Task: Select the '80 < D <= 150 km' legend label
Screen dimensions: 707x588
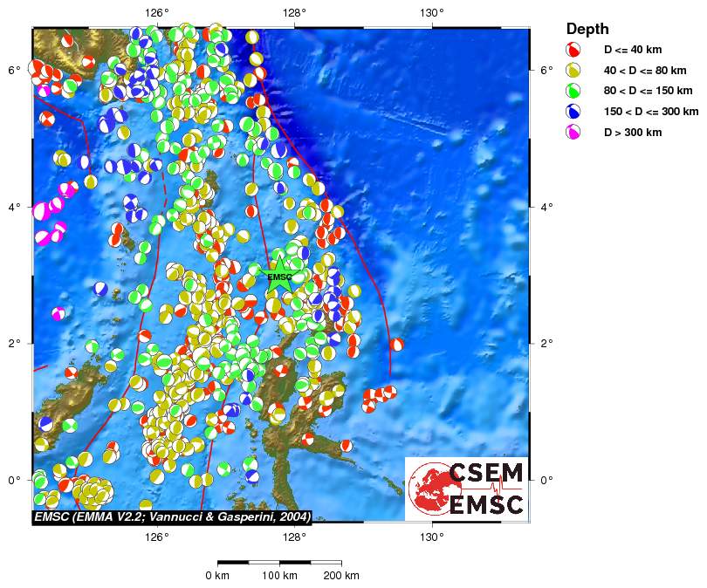Action: [649, 91]
